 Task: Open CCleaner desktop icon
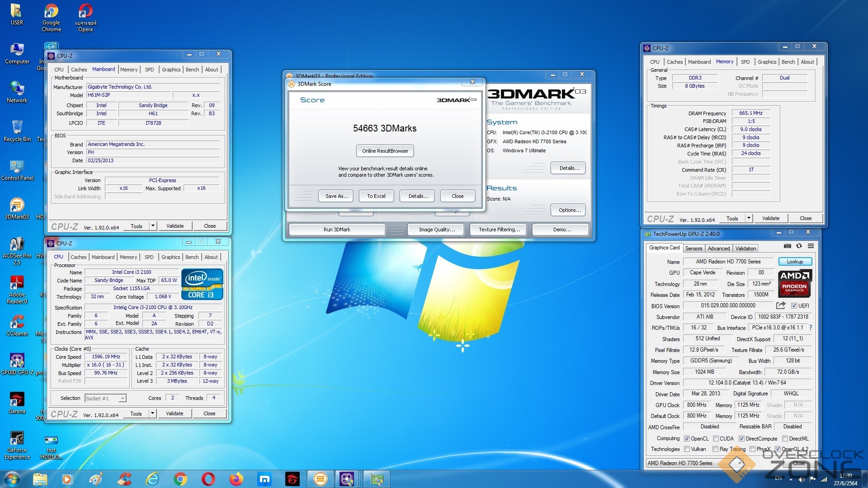[x=17, y=322]
